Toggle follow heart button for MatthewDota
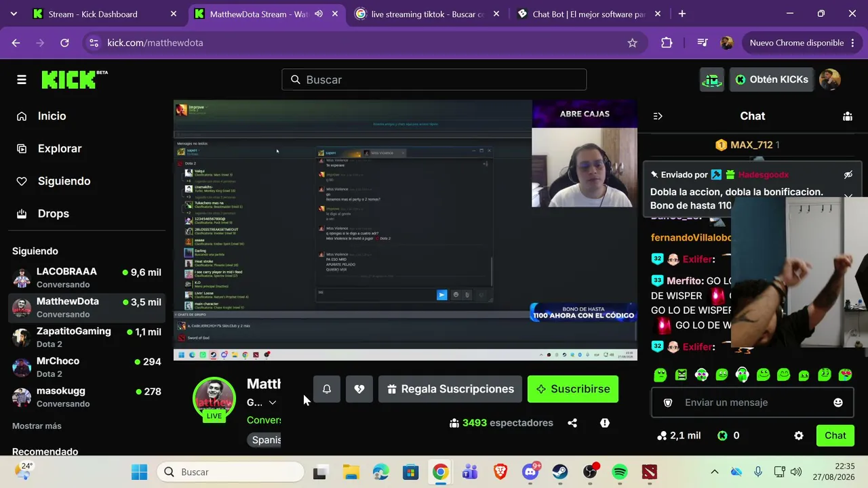The image size is (868, 488). click(359, 389)
